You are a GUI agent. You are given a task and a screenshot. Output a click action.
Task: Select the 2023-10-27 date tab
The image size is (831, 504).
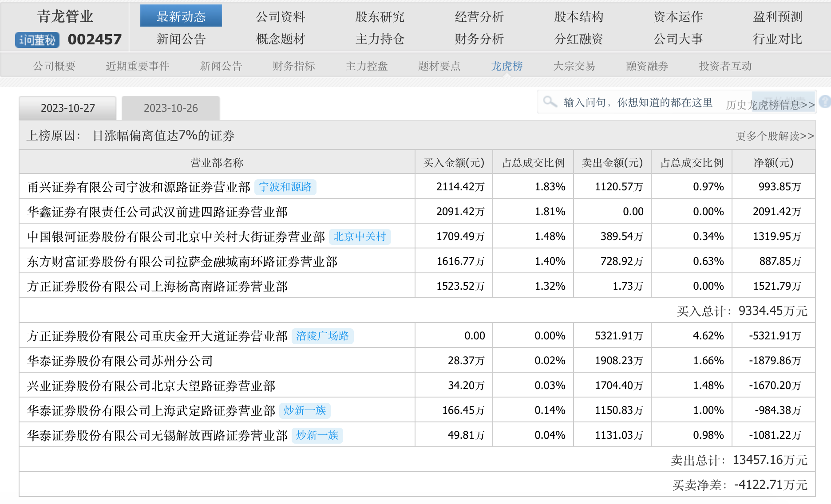tap(67, 108)
